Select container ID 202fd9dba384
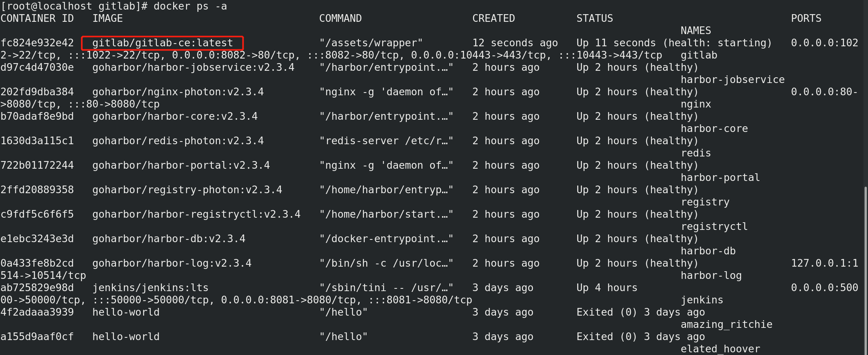 (x=37, y=92)
